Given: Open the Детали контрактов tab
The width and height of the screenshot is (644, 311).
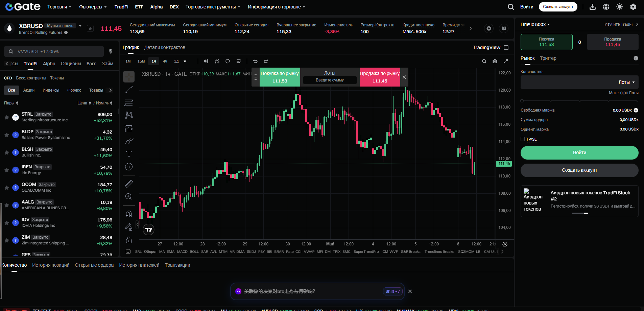Looking at the screenshot, I should point(165,47).
